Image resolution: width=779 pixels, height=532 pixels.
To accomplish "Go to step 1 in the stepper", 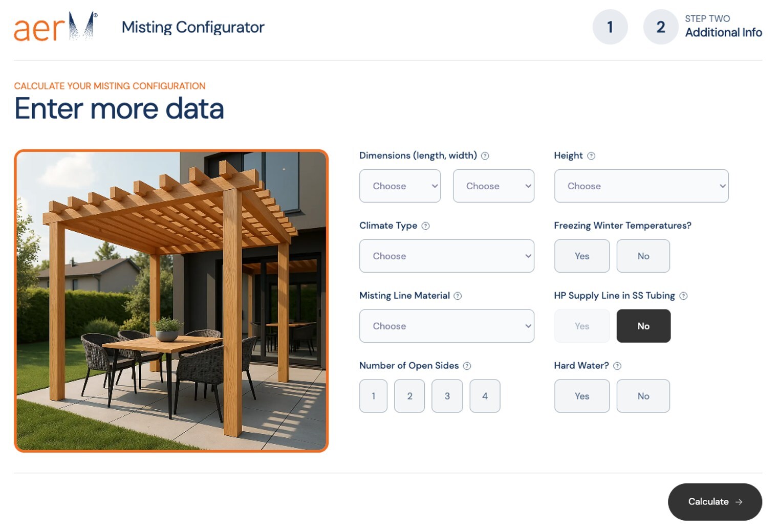I will 610,27.
